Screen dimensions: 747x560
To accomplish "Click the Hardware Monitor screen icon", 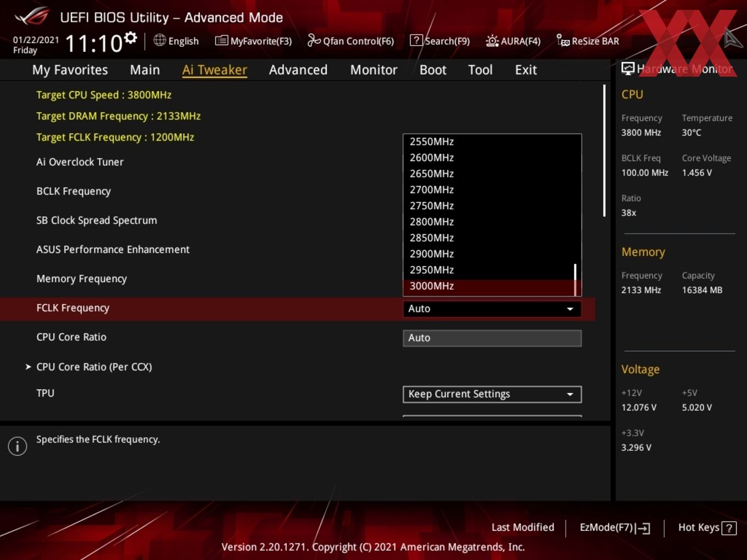I will pyautogui.click(x=628, y=69).
